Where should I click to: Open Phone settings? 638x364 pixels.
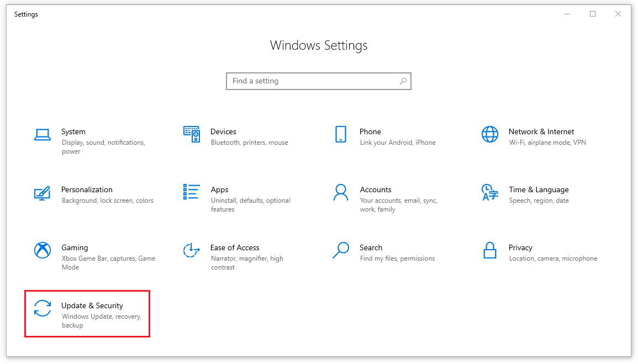(x=370, y=131)
